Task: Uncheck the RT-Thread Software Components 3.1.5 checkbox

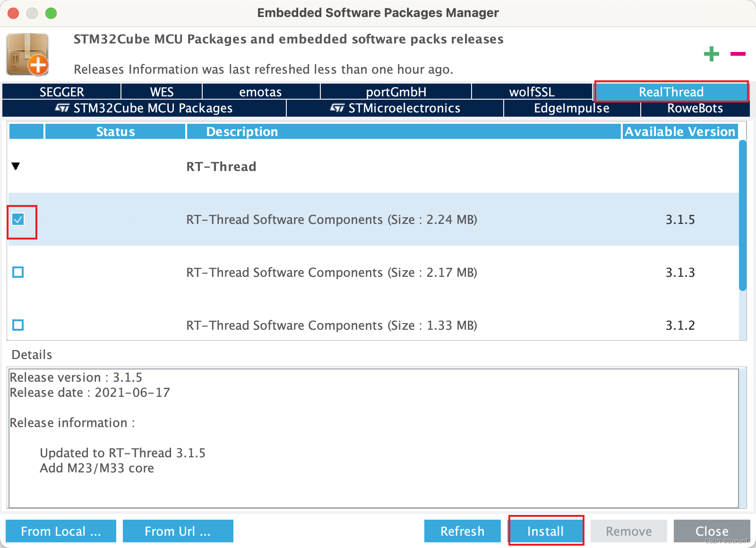Action: [x=18, y=219]
